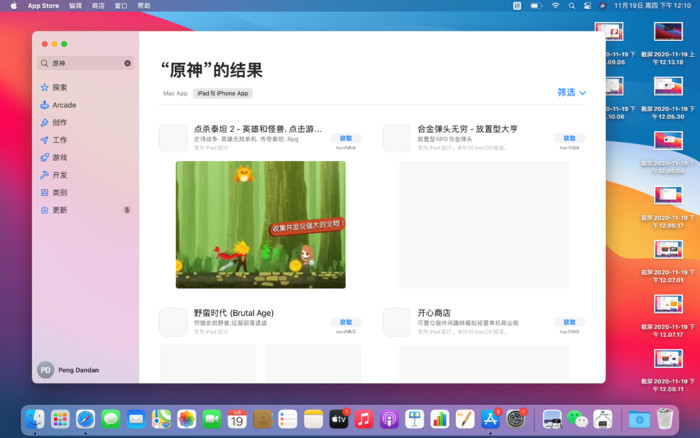Open the 创作 (Create) category
The height and width of the screenshot is (438, 700).
[x=60, y=122]
